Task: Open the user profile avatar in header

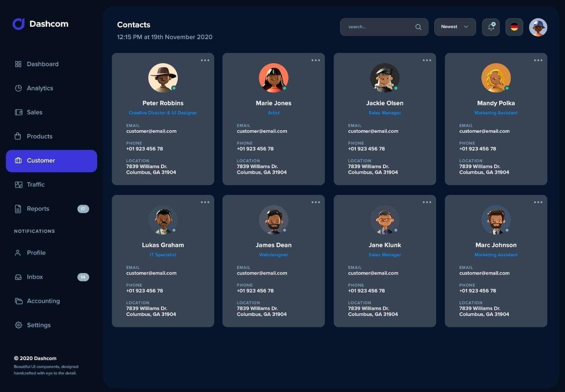Action: point(538,27)
